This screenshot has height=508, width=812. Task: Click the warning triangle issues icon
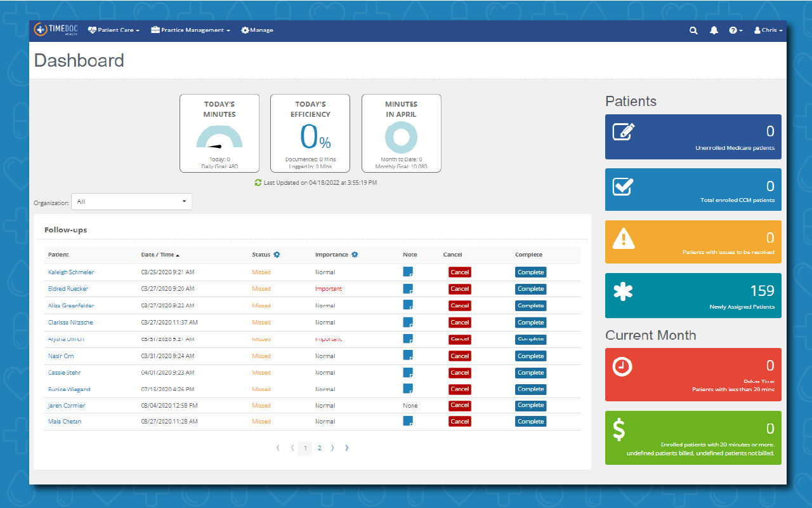pos(624,237)
